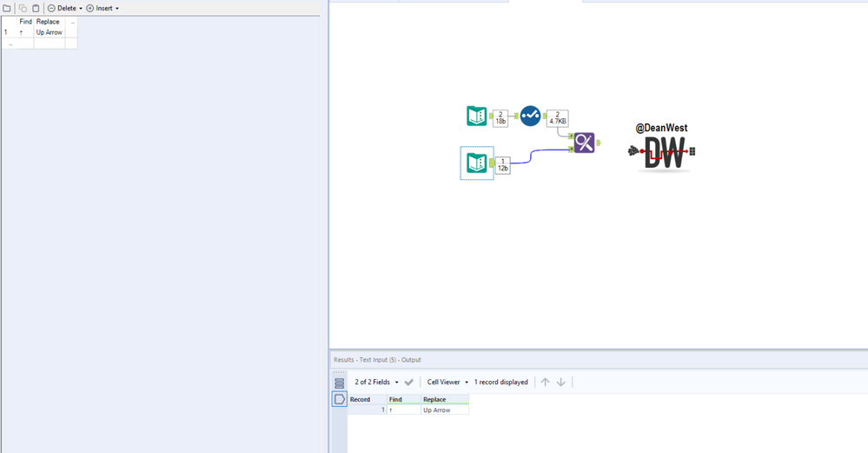Select the top Text Input tool on canvas
This screenshot has height=453, width=868.
point(477,116)
